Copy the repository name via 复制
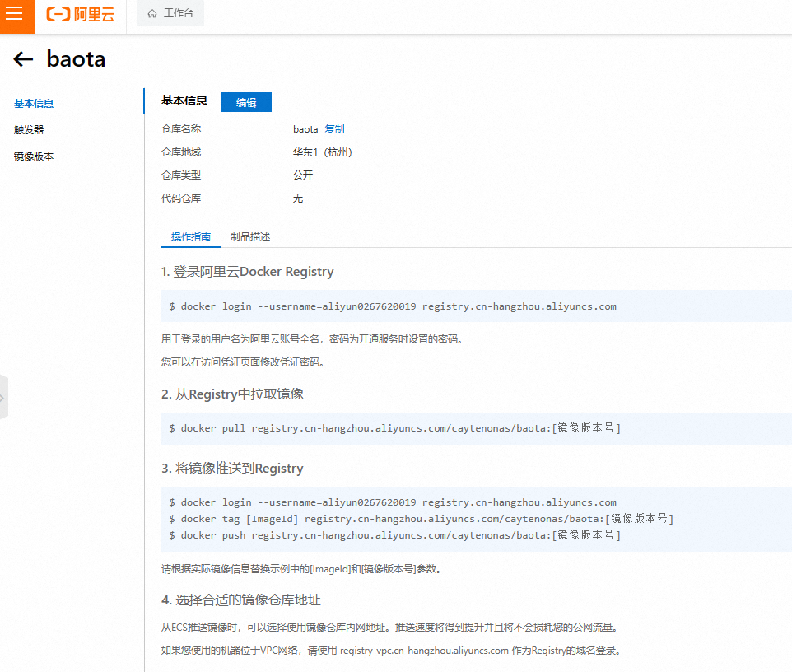The height and width of the screenshot is (672, 792). point(334,129)
